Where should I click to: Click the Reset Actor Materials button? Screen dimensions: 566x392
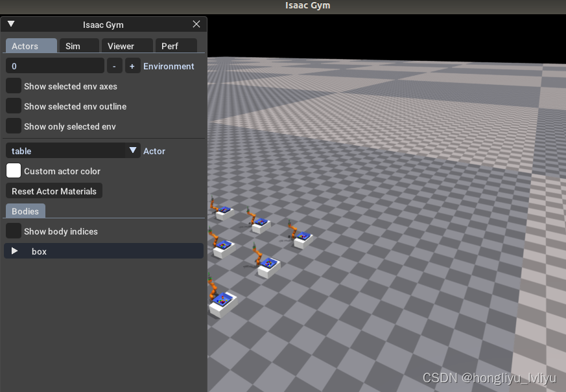pyautogui.click(x=54, y=190)
